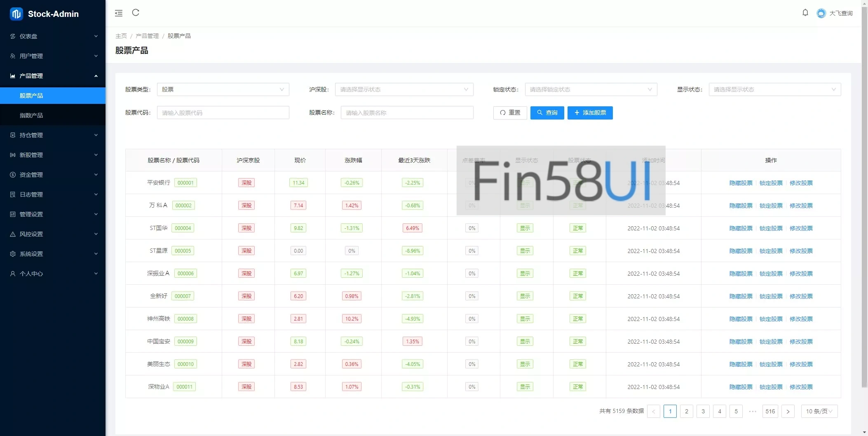Hide the ST国华 stock via 隐藏股票
Viewport: 868px width, 436px height.
click(741, 228)
